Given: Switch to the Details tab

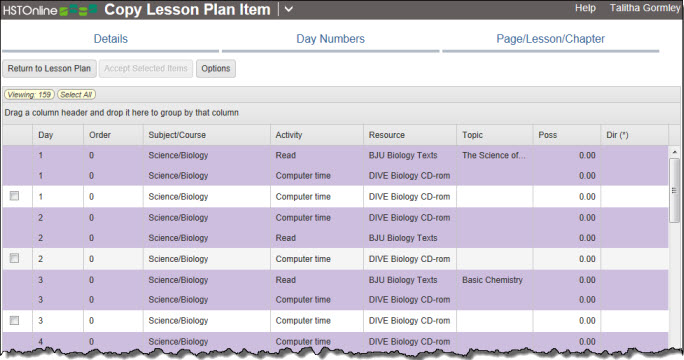Looking at the screenshot, I should click(111, 39).
